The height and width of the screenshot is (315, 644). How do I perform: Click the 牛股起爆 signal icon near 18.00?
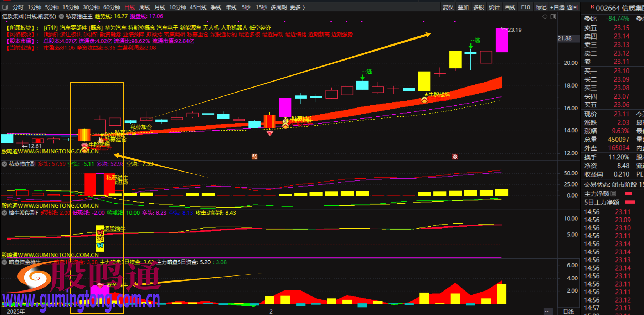424,100
